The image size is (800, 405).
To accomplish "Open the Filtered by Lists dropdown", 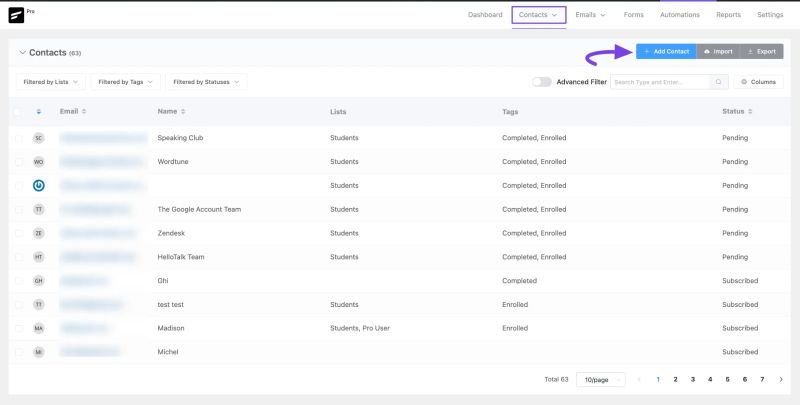I will [x=51, y=82].
